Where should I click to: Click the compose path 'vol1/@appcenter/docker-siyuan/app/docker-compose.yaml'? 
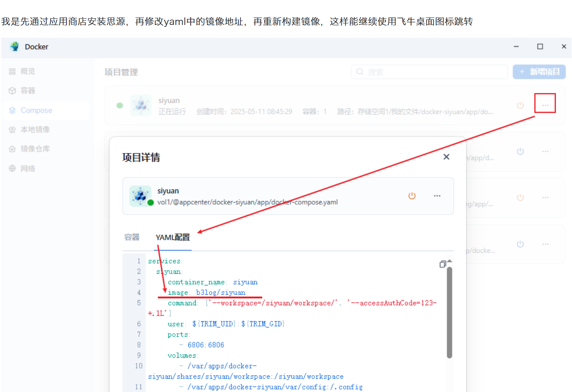(247, 202)
